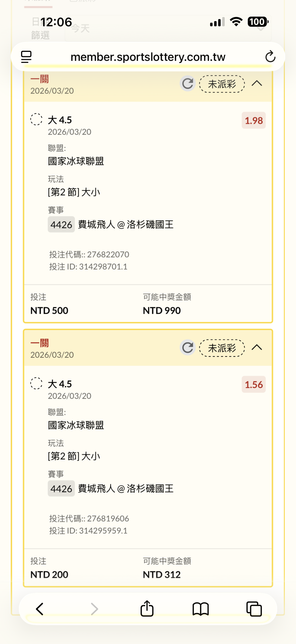The image size is (296, 644).
Task: Open Safari bookmarks icon
Action: [201, 609]
